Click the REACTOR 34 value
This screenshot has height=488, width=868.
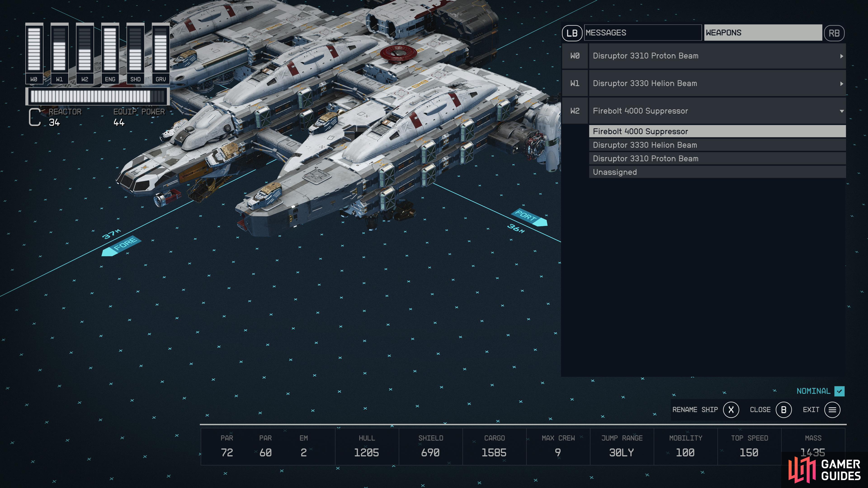coord(54,123)
